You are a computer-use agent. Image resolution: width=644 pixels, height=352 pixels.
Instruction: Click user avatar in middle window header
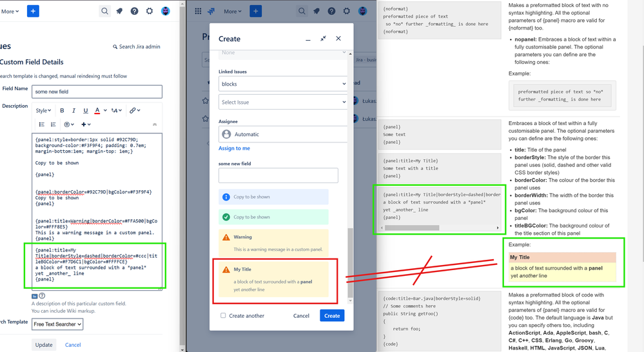click(x=362, y=11)
